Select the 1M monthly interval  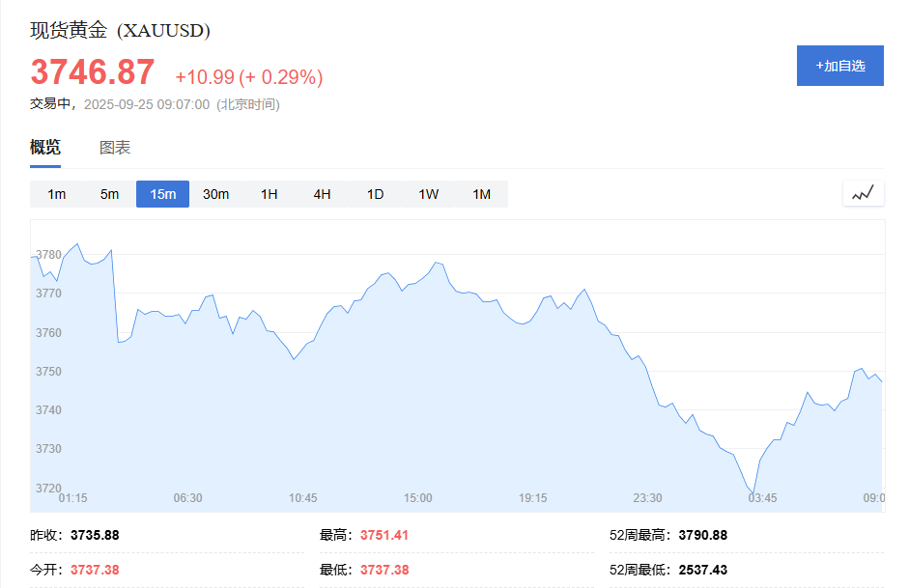(481, 194)
